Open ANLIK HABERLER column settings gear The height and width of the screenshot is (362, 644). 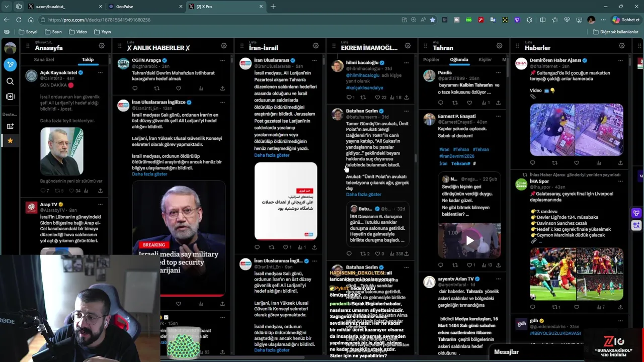click(x=224, y=46)
